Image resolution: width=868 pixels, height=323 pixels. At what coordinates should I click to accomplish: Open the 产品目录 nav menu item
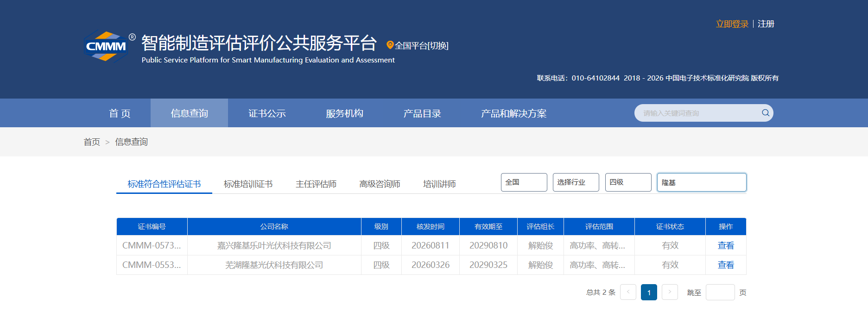click(x=422, y=113)
